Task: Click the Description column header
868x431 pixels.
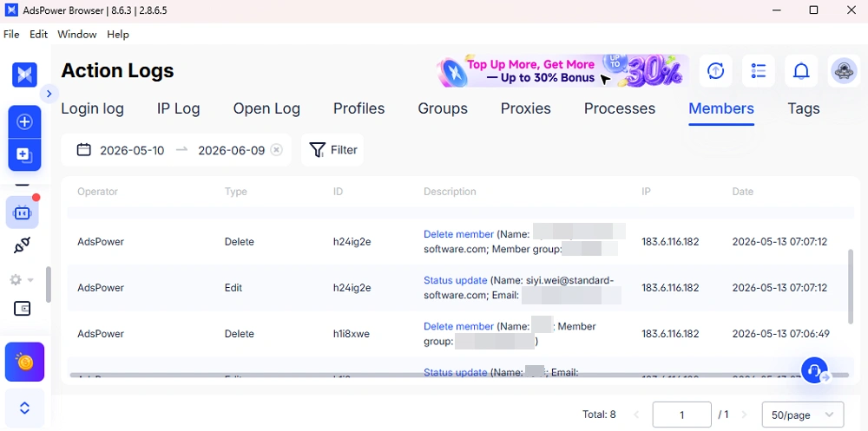Action: 450,192
